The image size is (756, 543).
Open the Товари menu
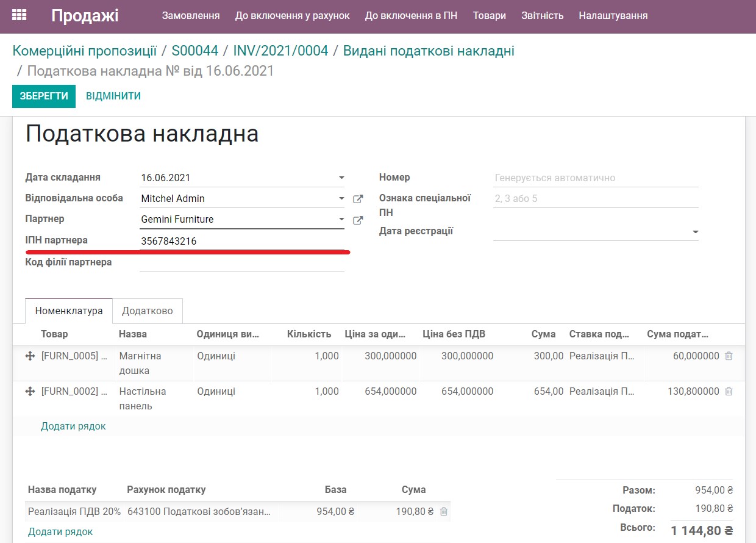489,16
